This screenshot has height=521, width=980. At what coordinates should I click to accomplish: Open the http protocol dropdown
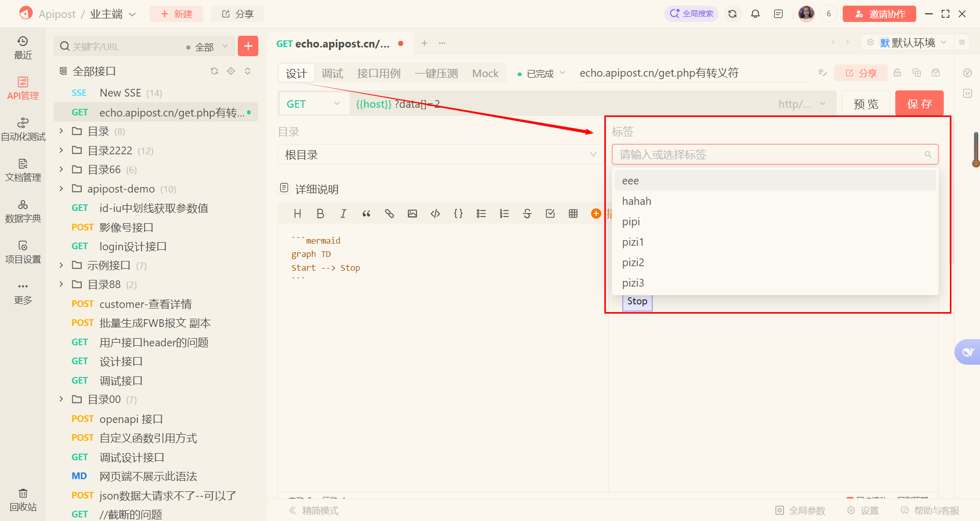coord(802,104)
